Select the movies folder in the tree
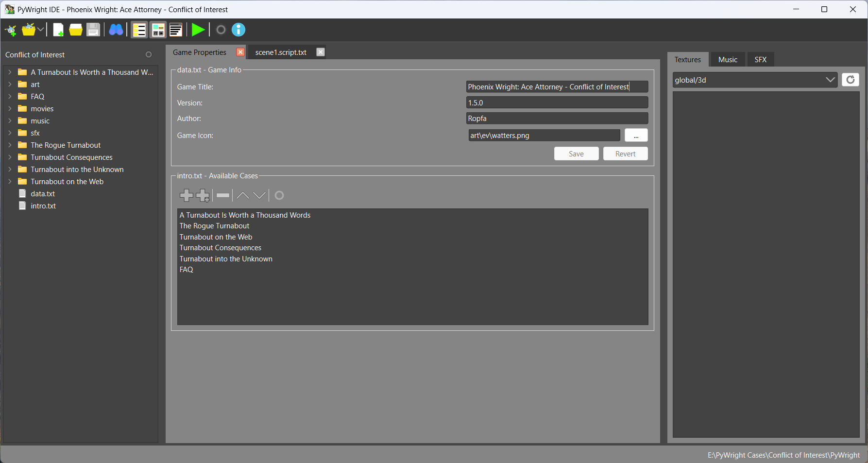Viewport: 868px width, 463px height. [42, 109]
